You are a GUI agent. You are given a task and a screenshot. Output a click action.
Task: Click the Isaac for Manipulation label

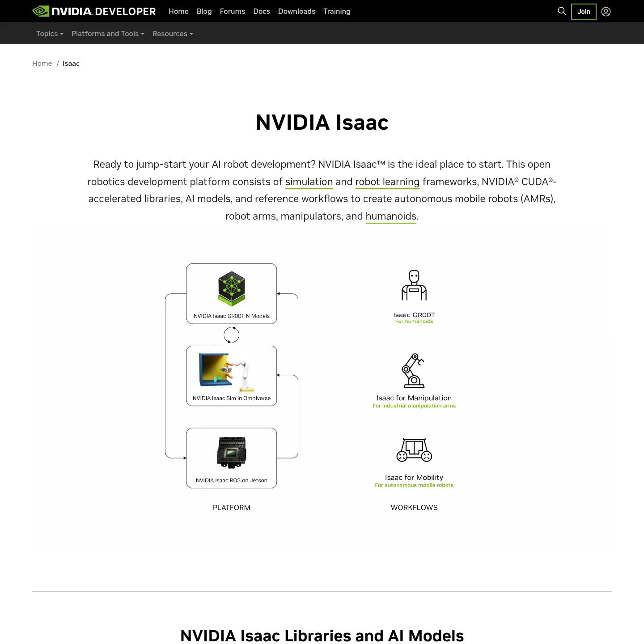414,398
